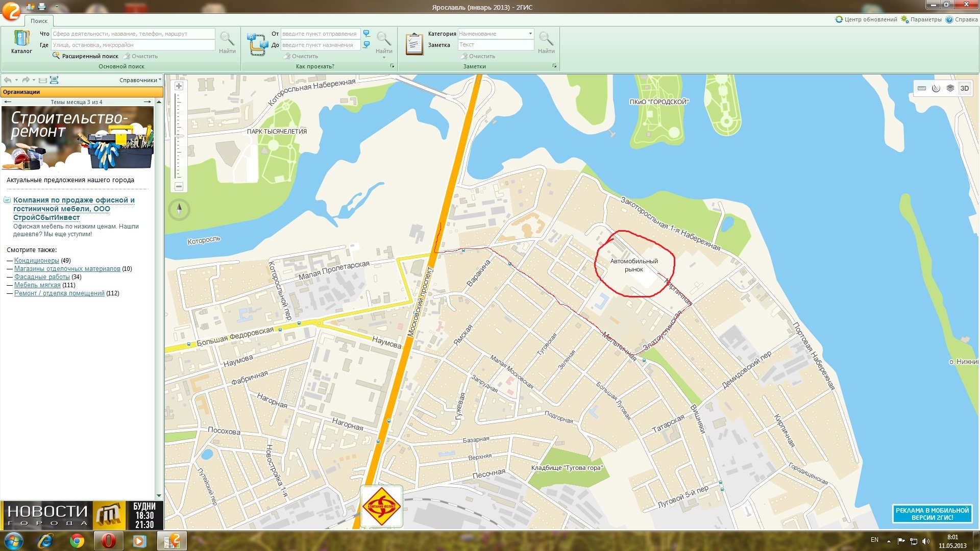Click Найти magnifier in Заметки group
Viewport: 980px width, 551px height.
[x=546, y=42]
